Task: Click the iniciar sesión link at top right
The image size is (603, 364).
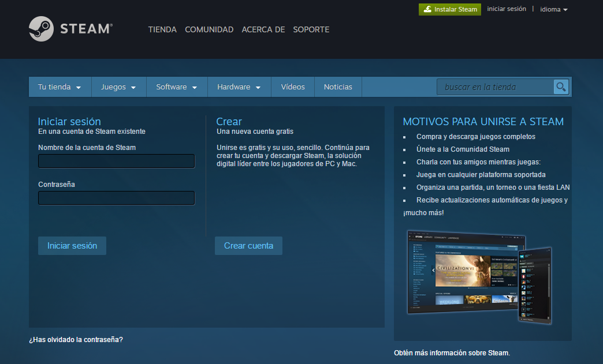Action: click(507, 9)
